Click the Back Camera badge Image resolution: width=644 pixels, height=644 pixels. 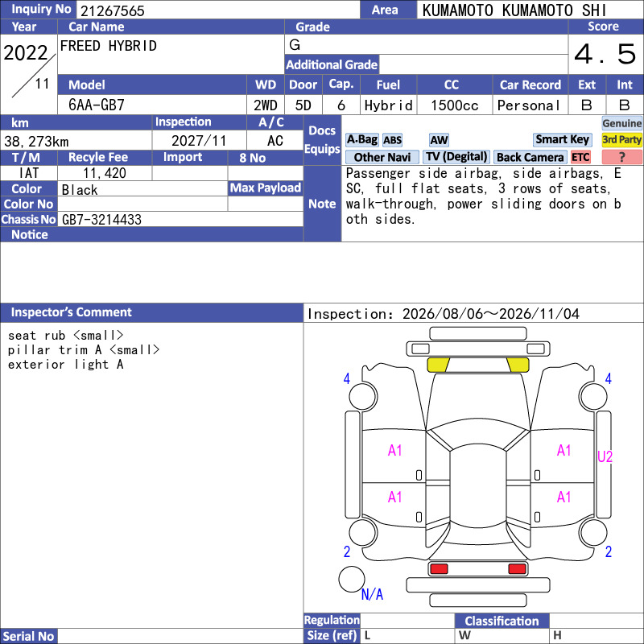530,157
